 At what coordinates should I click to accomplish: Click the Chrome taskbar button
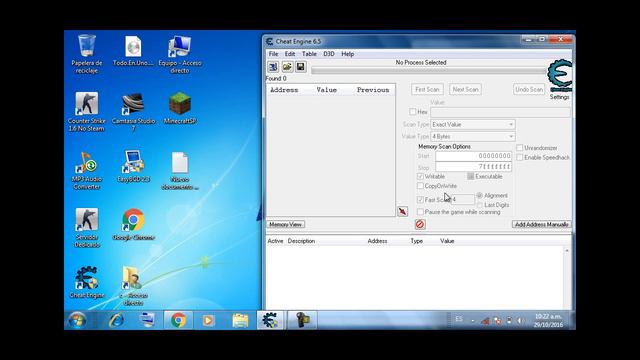click(x=178, y=320)
